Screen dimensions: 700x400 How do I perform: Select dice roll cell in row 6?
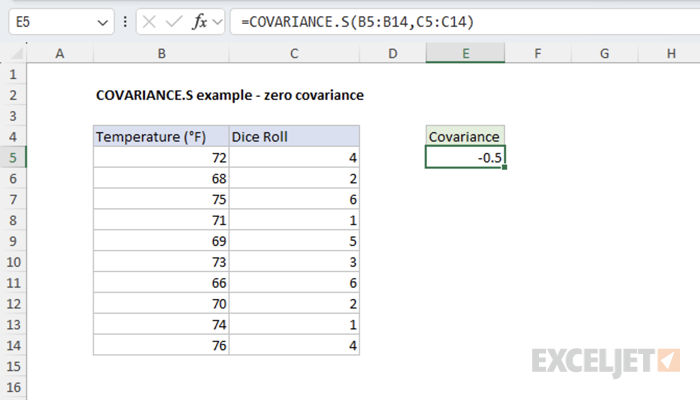tap(294, 179)
